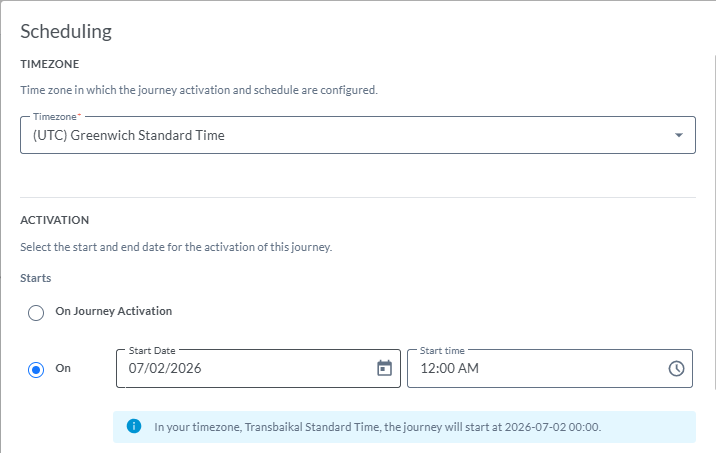This screenshot has width=716, height=453.
Task: Click the Timezone required field label
Action: (57, 116)
